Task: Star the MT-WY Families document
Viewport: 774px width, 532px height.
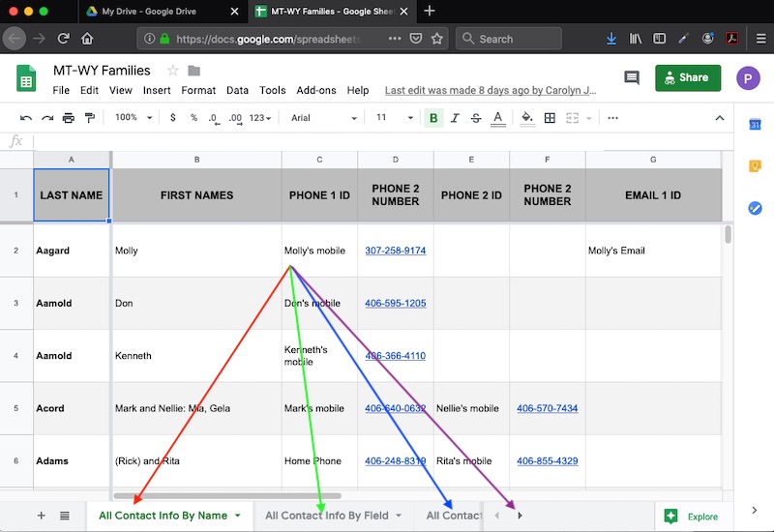Action: (x=173, y=71)
